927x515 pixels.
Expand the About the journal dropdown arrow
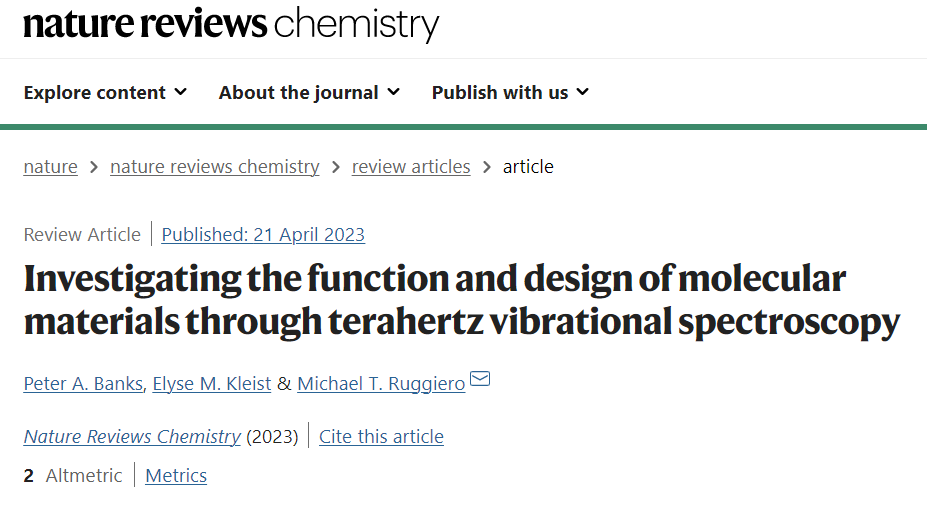click(x=394, y=92)
